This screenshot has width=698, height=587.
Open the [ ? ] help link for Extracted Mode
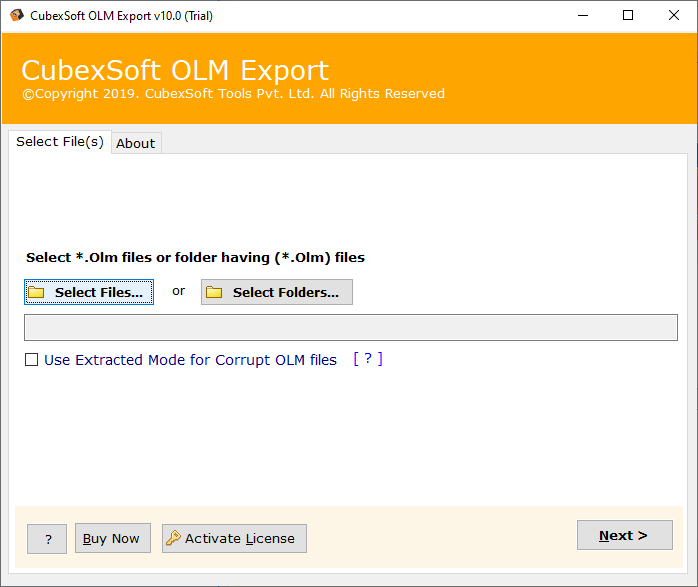(x=367, y=359)
